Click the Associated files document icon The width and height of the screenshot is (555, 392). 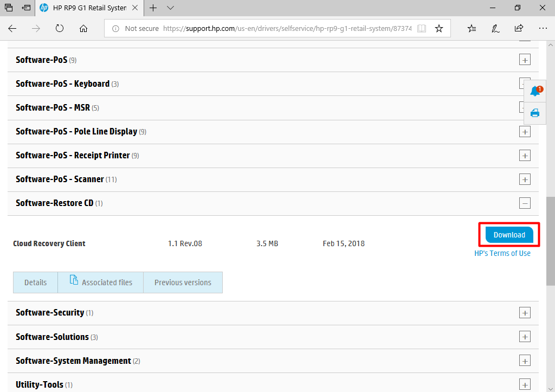[74, 280]
